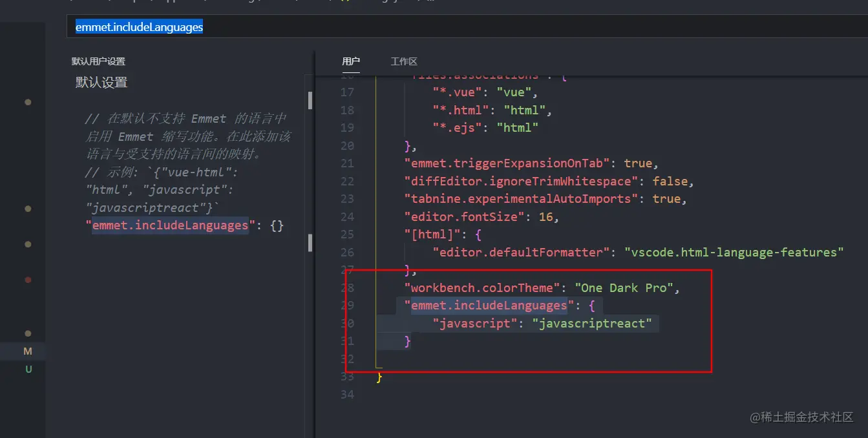Click the "javascript": "javascriptreact" line 30
Image resolution: width=868 pixels, height=438 pixels.
coord(542,324)
